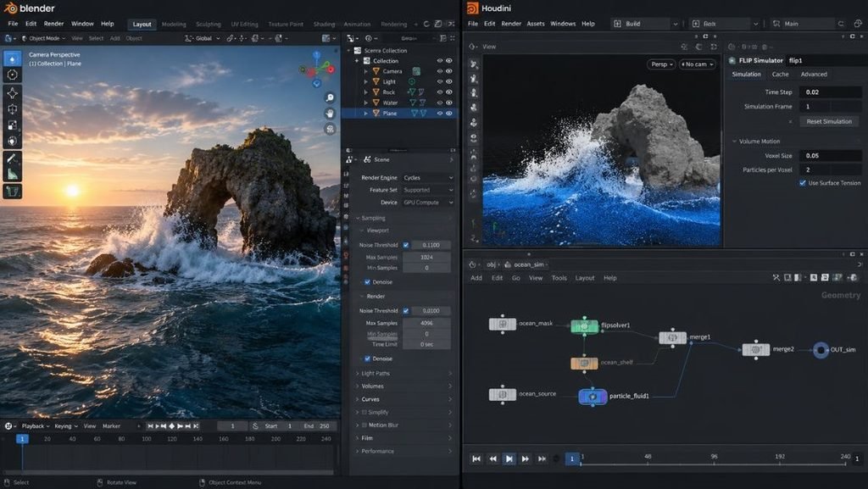Image resolution: width=868 pixels, height=489 pixels.
Task: Click the Blender editor type icon beside Object Mode
Action: point(8,38)
